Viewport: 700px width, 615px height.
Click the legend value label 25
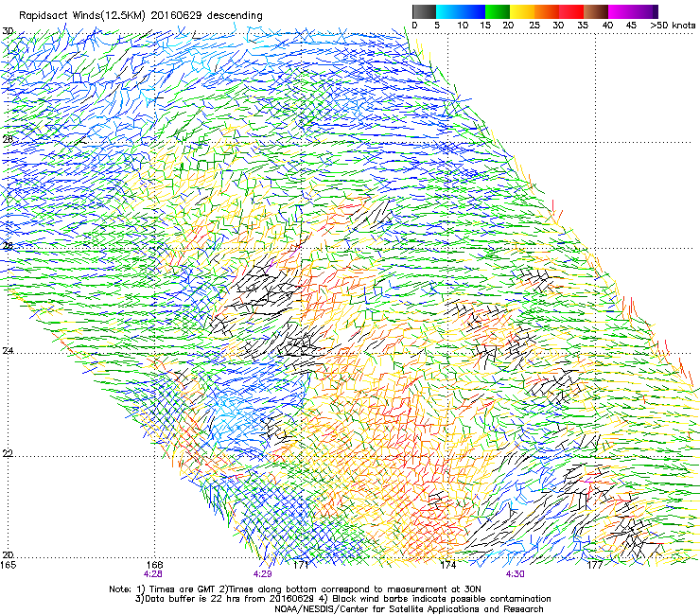(x=534, y=26)
